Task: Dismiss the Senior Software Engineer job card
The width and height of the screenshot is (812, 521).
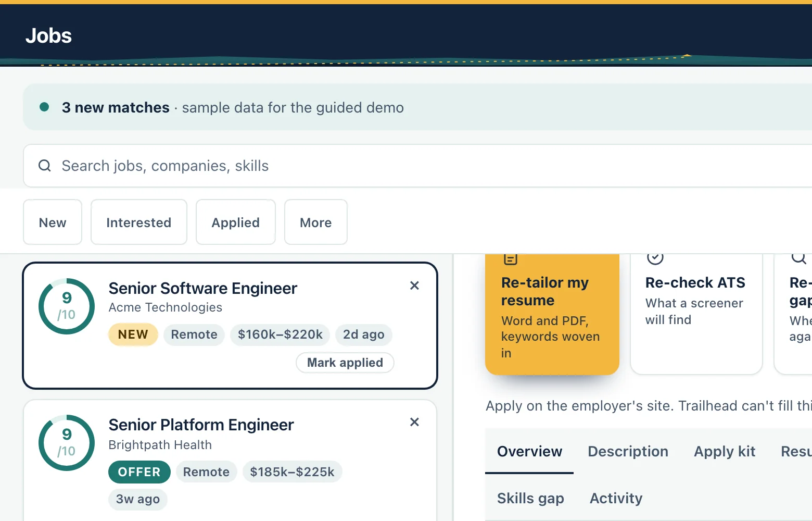Action: coord(414,286)
